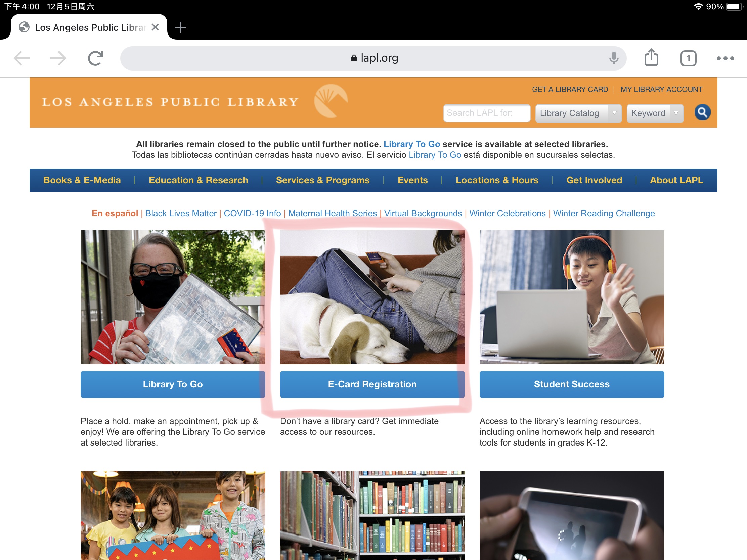This screenshot has height=560, width=747.
Task: Click the bookshelves photo
Action: (x=372, y=515)
